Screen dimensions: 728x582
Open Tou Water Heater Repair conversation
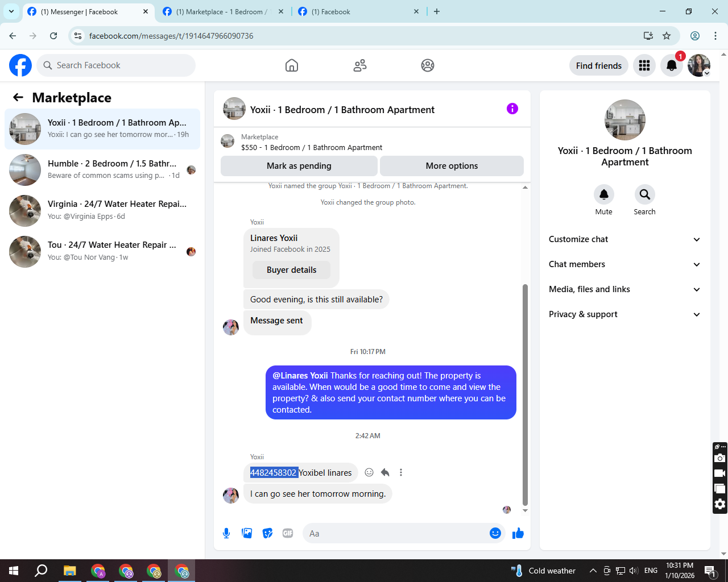(102, 252)
